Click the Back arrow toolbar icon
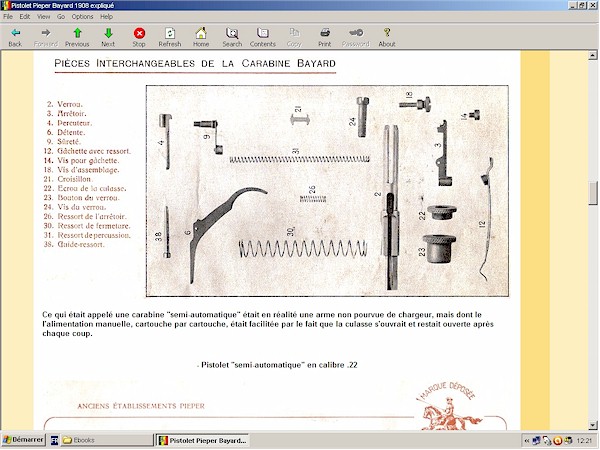The image size is (600, 450). tap(15, 33)
